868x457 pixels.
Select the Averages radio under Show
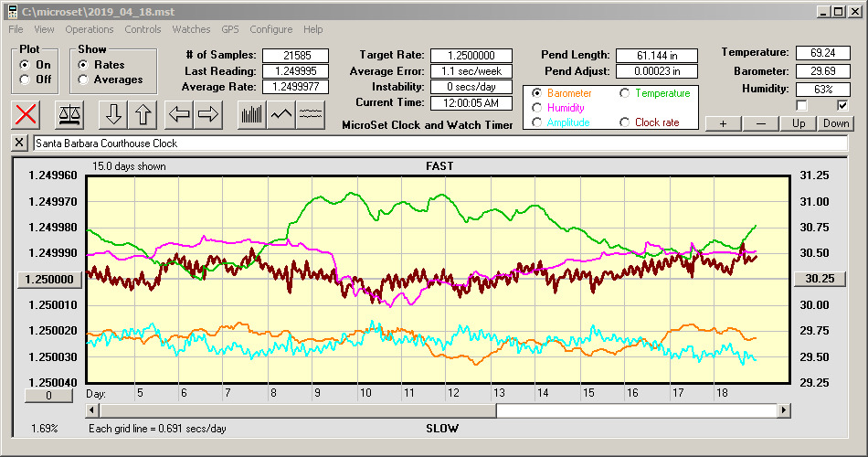83,80
